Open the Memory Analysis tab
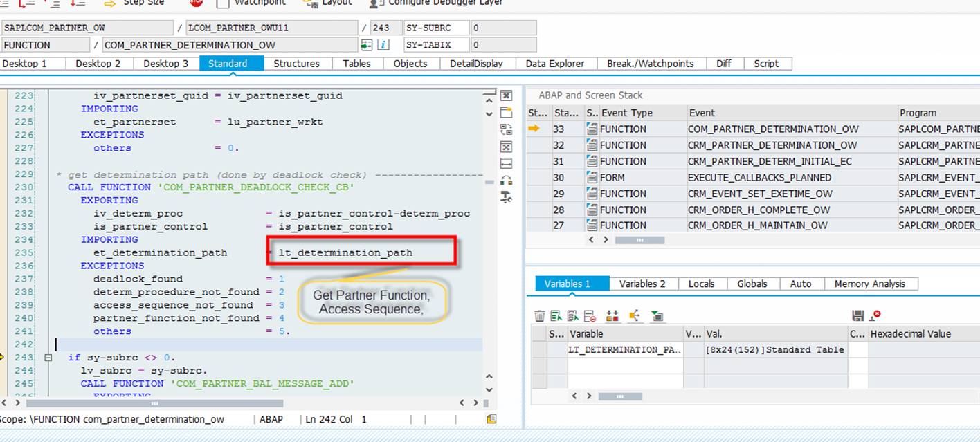 [869, 284]
